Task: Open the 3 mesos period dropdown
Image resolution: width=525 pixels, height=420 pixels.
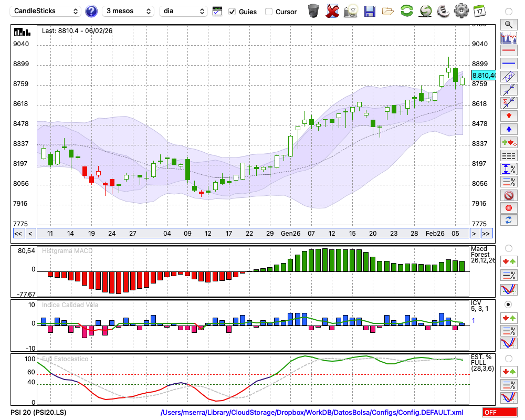Action: pyautogui.click(x=128, y=11)
